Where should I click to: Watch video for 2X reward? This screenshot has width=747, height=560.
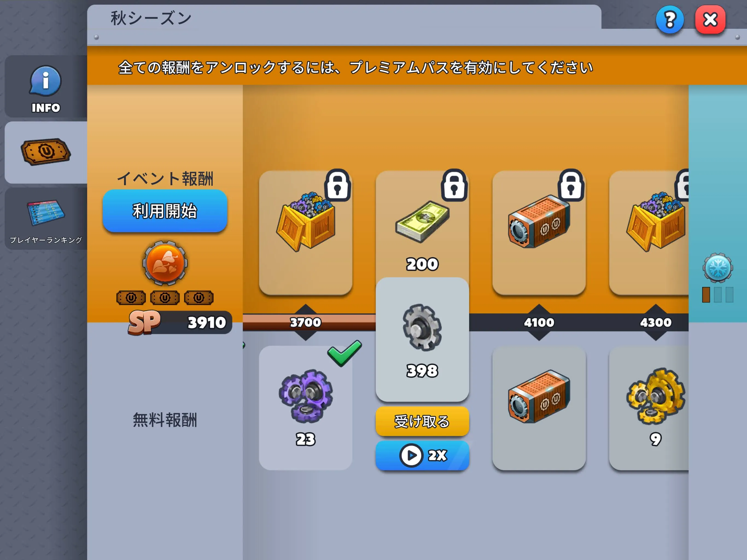pos(422,455)
